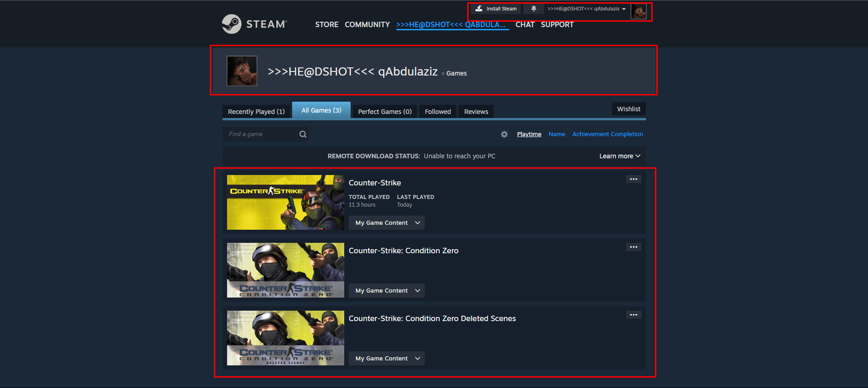Open the Counter-Strike: Condition Zero title
The height and width of the screenshot is (388, 868).
point(403,251)
